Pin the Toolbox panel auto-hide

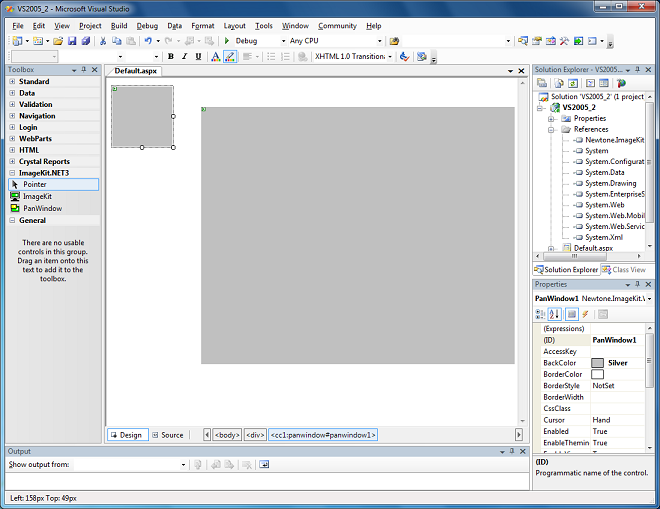pyautogui.click(x=84, y=69)
